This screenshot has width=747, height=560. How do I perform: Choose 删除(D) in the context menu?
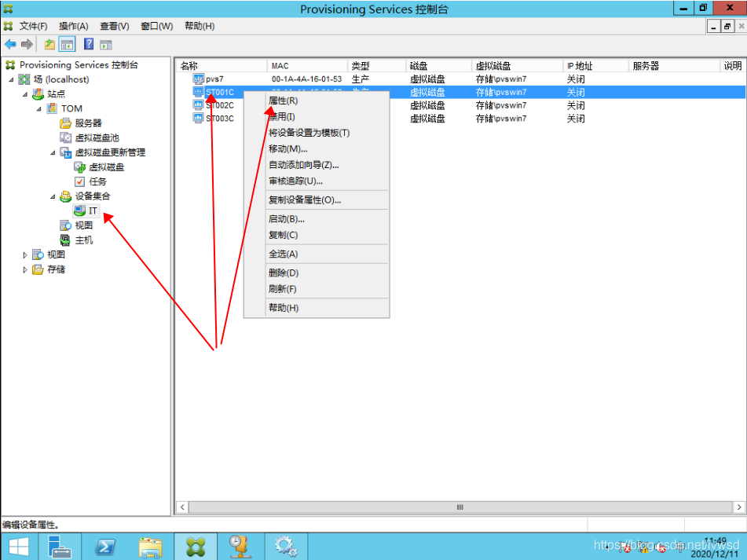[x=284, y=273]
